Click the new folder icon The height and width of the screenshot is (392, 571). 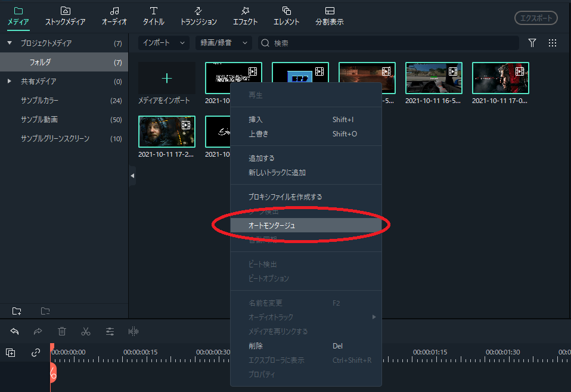(17, 311)
